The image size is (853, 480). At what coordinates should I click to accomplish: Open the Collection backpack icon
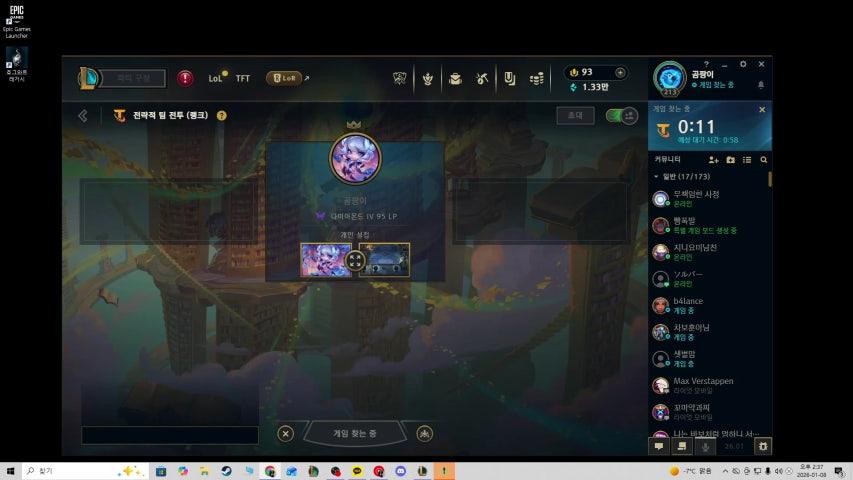tap(455, 78)
